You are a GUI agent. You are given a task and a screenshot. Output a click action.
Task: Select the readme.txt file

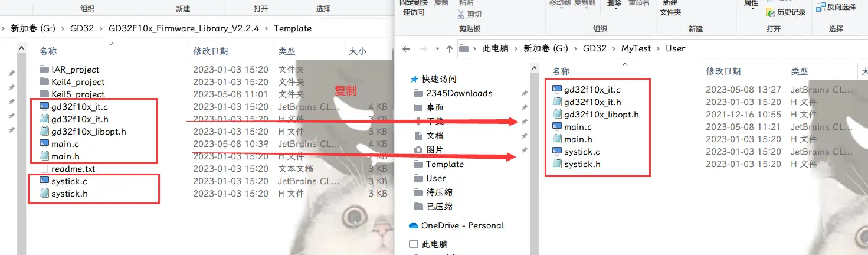coord(73,169)
